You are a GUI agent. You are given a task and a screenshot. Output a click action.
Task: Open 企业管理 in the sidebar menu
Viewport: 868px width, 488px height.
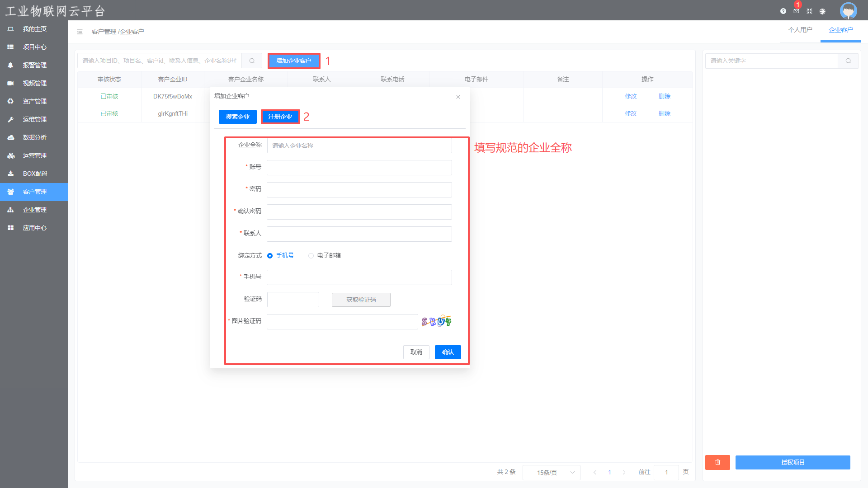click(34, 210)
